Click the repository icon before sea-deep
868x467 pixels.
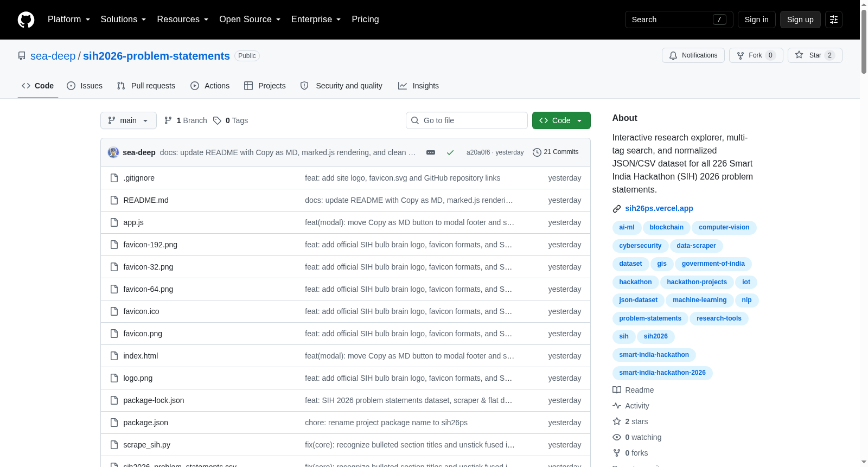22,56
